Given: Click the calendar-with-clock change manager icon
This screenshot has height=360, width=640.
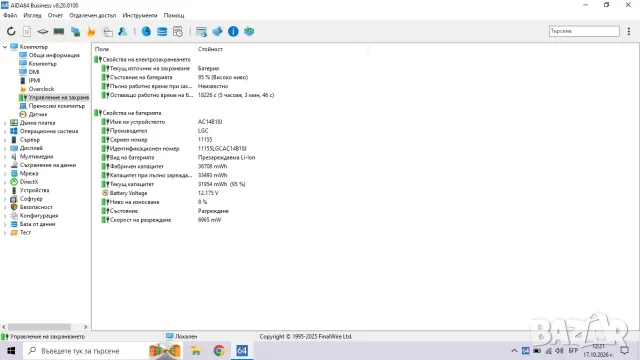Looking at the screenshot, I should point(178,31).
